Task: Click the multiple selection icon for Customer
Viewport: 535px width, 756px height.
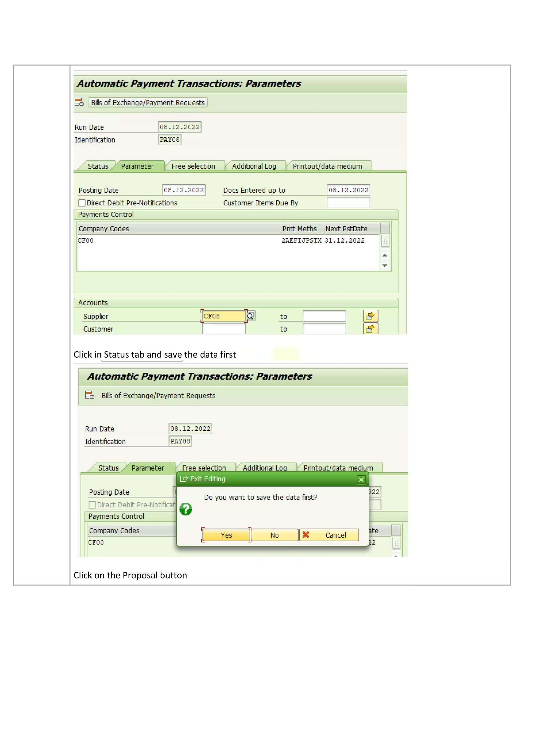Action: (370, 329)
